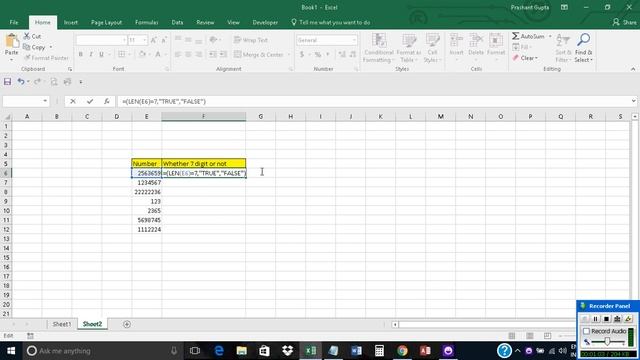Open Calculator from taskbar
640x360 pixels.
pos(379,351)
